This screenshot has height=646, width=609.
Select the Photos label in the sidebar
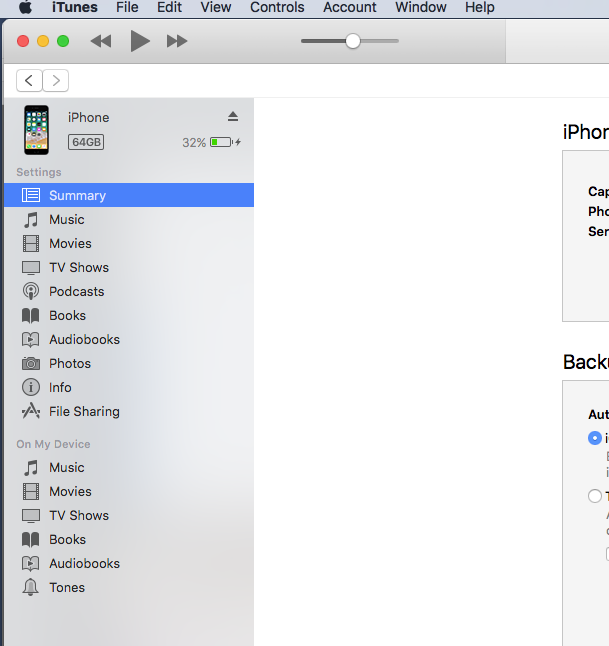click(70, 363)
